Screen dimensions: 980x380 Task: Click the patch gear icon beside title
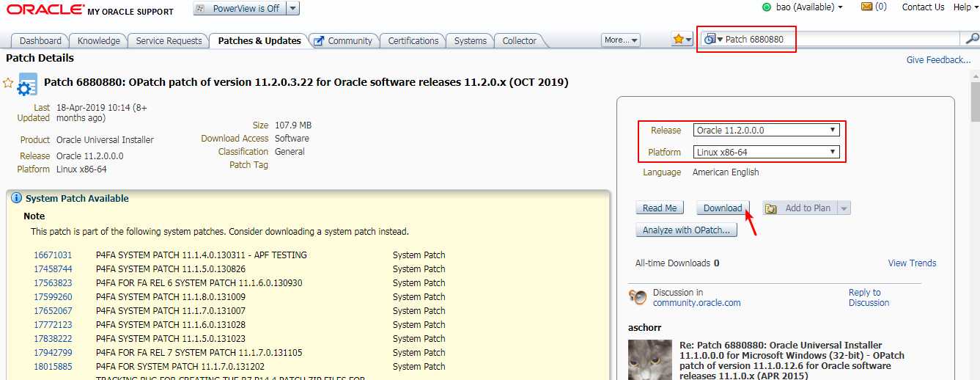click(27, 84)
